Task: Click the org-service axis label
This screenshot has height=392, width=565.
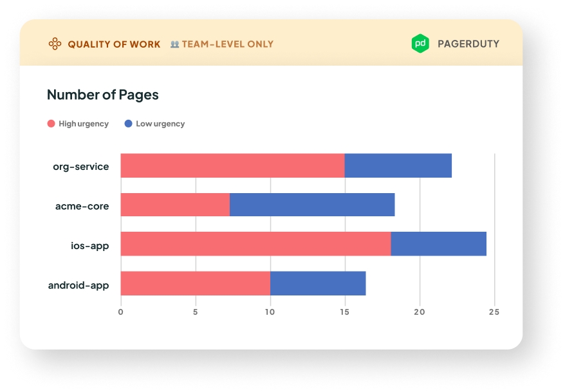Action: click(80, 167)
